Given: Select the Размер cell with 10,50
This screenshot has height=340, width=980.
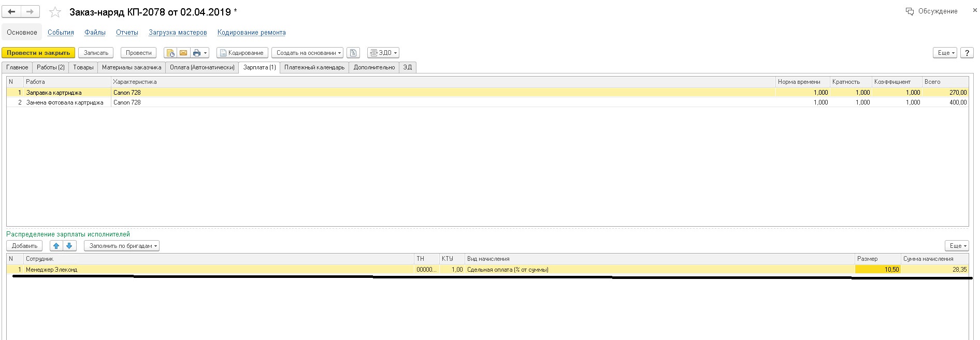Looking at the screenshot, I should (x=877, y=270).
